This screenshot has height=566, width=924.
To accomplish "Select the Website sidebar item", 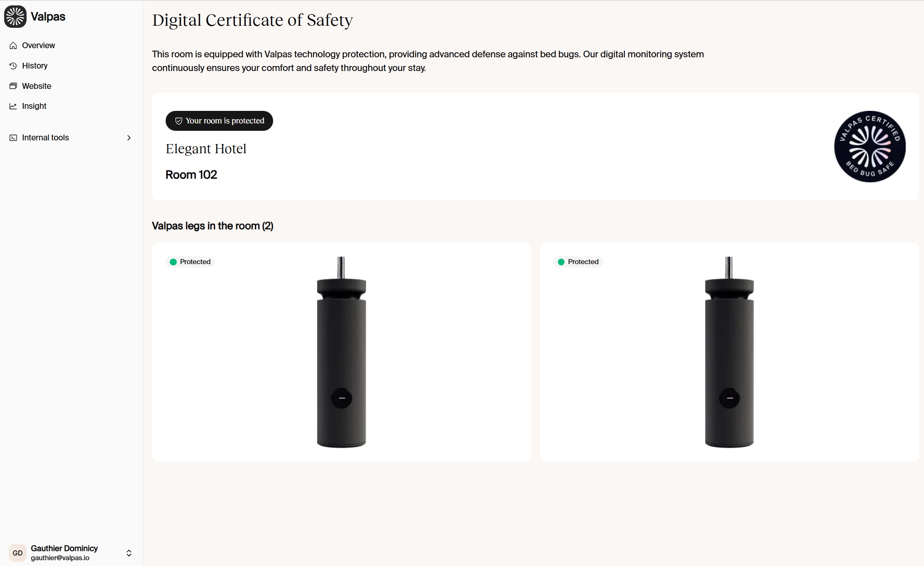I will pos(37,86).
